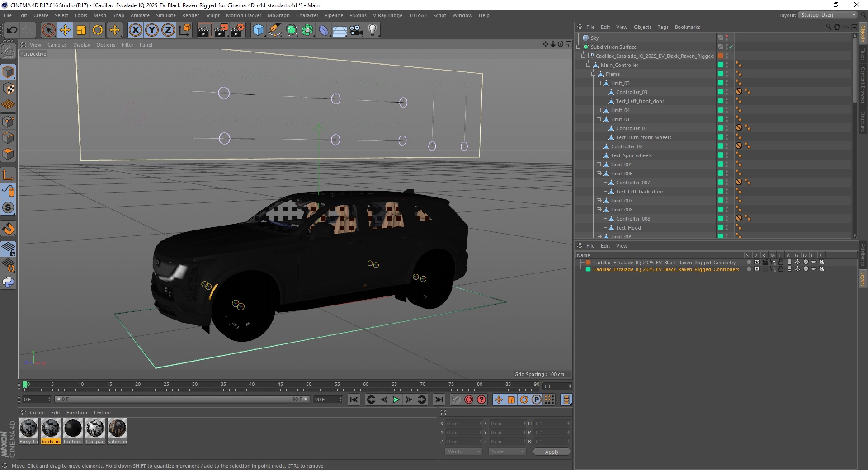Toggle solo for Geometry layer
Image resolution: width=868 pixels, height=470 pixels.
pyautogui.click(x=749, y=262)
